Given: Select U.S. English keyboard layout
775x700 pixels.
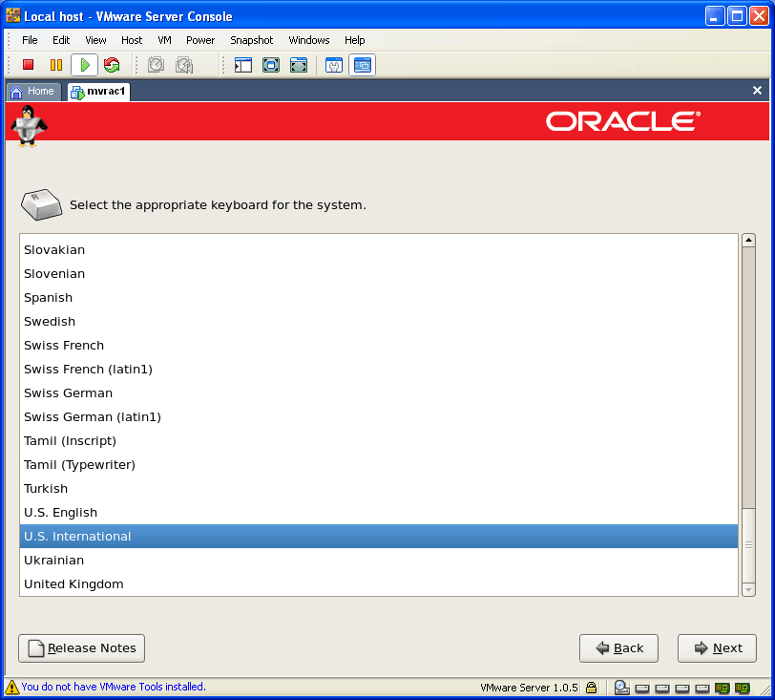Looking at the screenshot, I should pos(60,513).
